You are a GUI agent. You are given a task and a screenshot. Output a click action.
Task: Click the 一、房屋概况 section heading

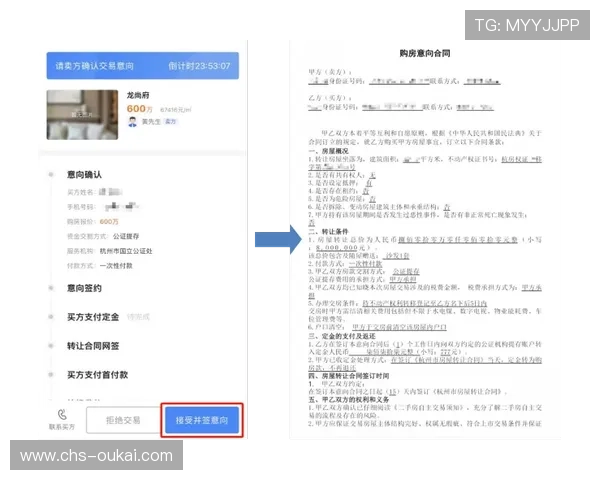tap(328, 151)
